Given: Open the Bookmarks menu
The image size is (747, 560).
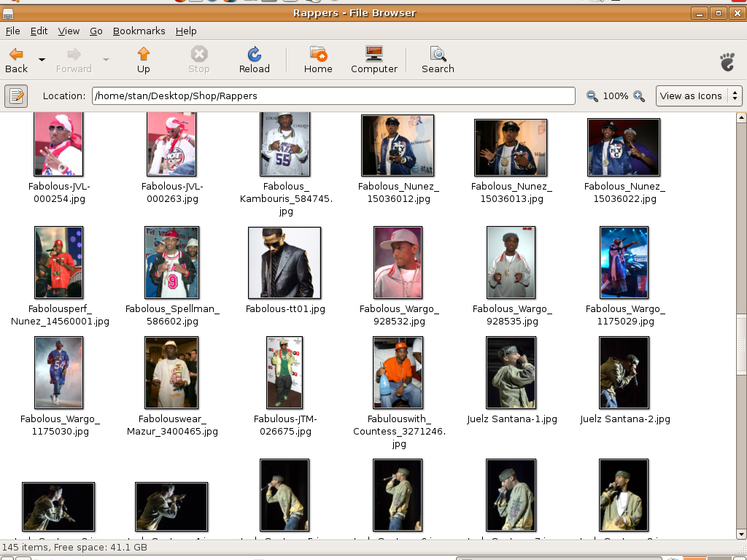Looking at the screenshot, I should pyautogui.click(x=139, y=31).
